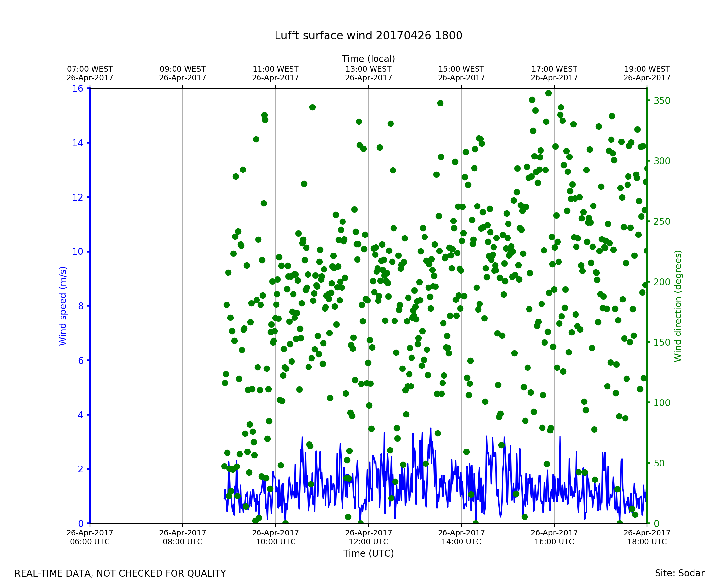719x588 pixels.
Task: Click the REAL-TIME DATA quality notice text
Action: click(x=120, y=574)
